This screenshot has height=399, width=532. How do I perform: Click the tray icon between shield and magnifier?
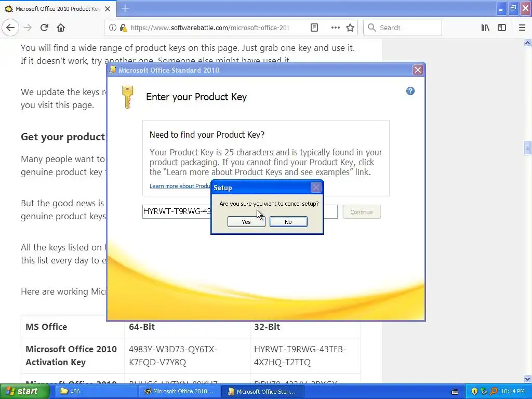point(484,391)
